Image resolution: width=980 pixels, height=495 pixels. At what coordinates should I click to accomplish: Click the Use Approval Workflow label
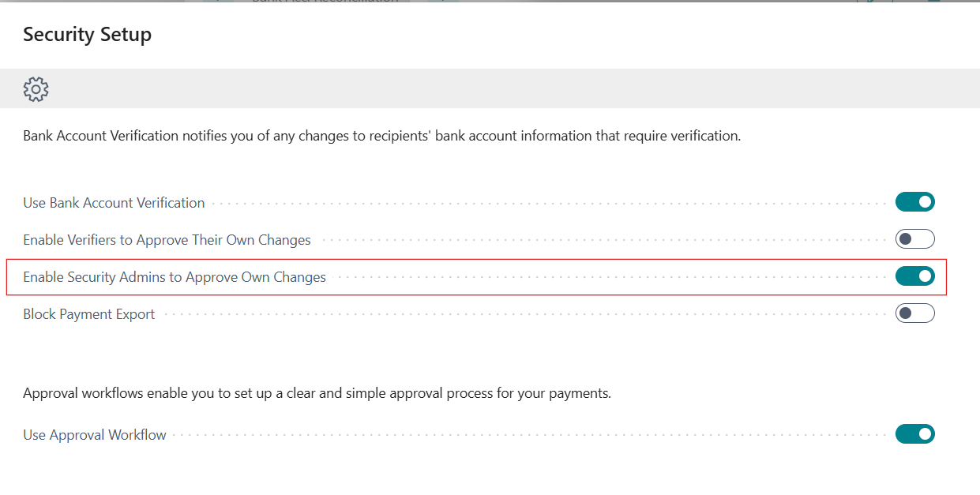tap(95, 435)
